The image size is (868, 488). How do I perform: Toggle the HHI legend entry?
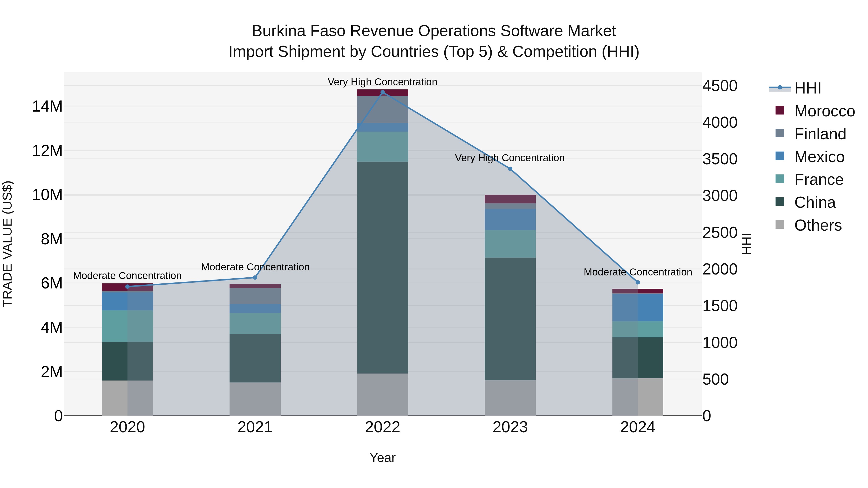coord(795,88)
